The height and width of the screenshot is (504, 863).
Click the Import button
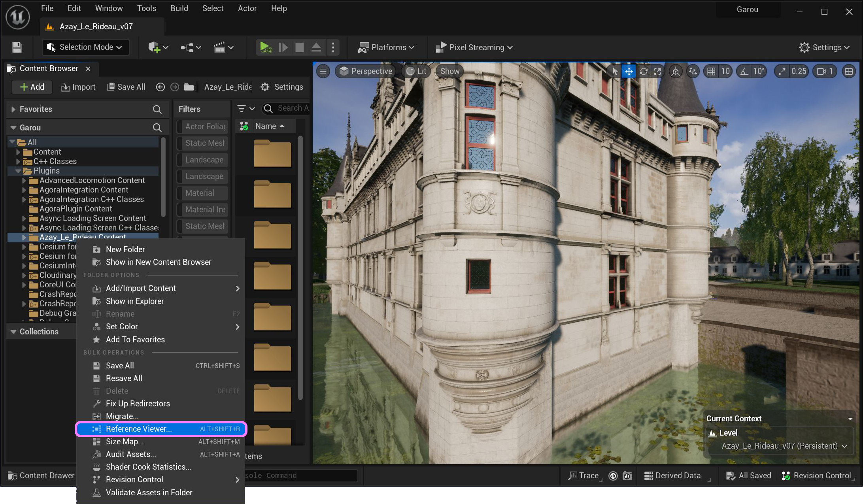point(78,87)
